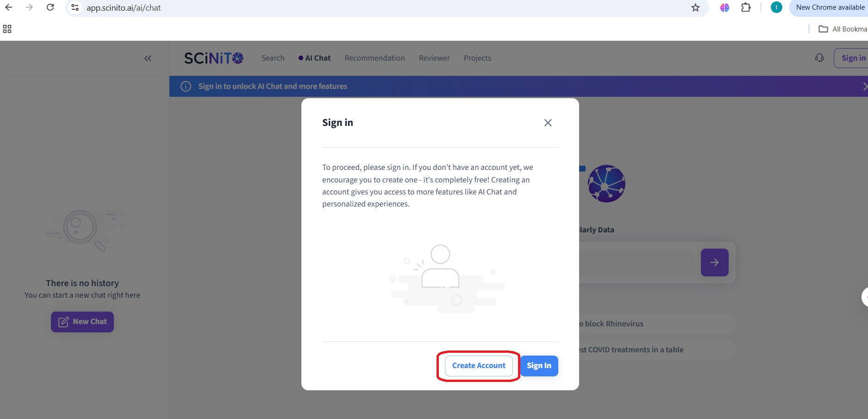Screen dimensions: 868x419
Task: Click the headset support icon
Action: [x=819, y=58]
